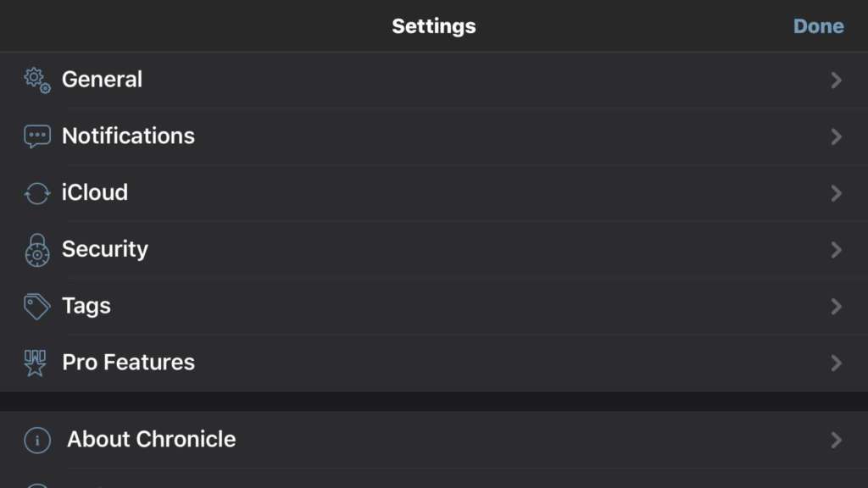Image resolution: width=868 pixels, height=488 pixels.
Task: Select the Settings title text
Action: coord(434,26)
